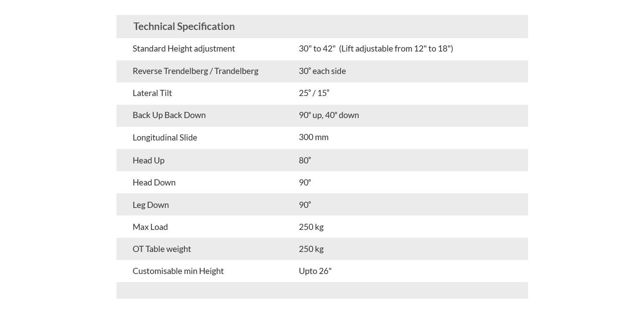Select the 300 mm slide value
This screenshot has width=644, height=311.
(x=313, y=137)
